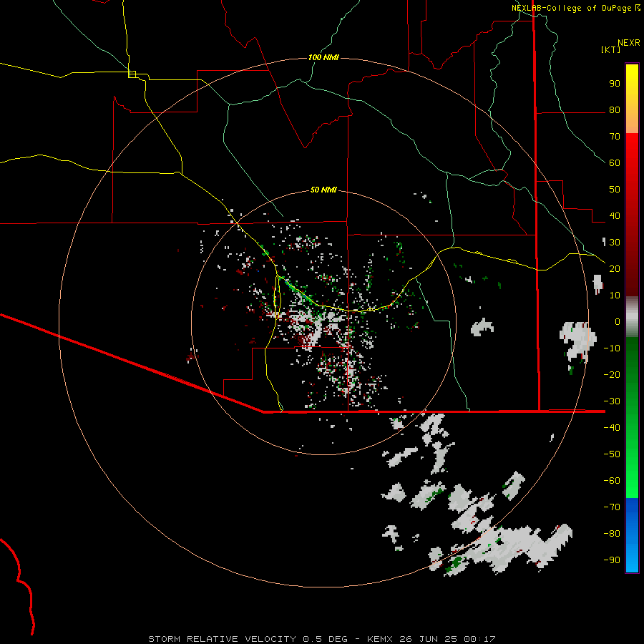Image resolution: width=644 pixels, height=644 pixels.
Task: Click the 30 value on velocity scale
Action: click(615, 243)
